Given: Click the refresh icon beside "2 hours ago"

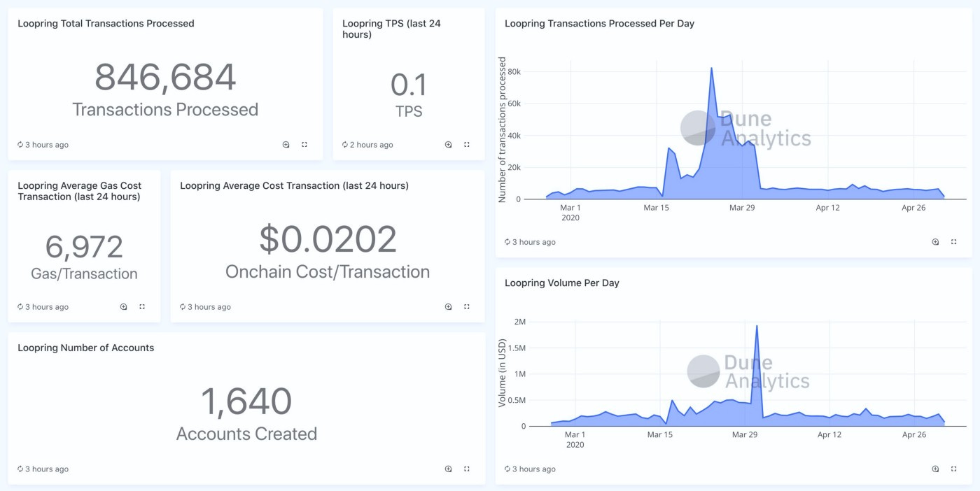Looking at the screenshot, I should (x=345, y=145).
